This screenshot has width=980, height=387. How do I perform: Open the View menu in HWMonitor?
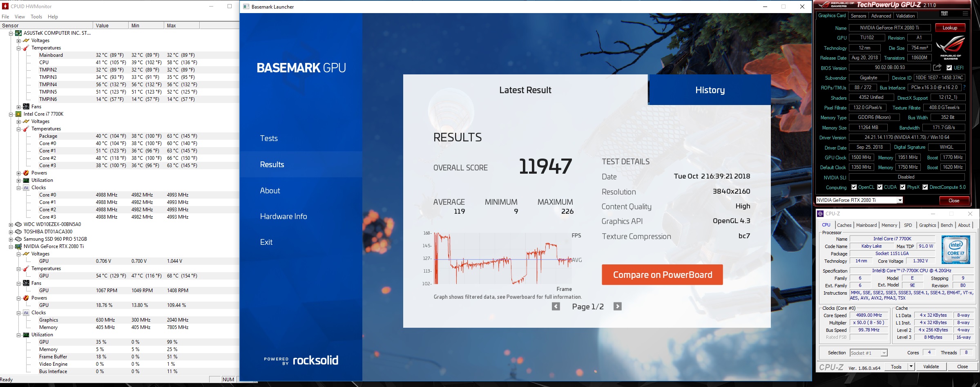click(x=20, y=17)
